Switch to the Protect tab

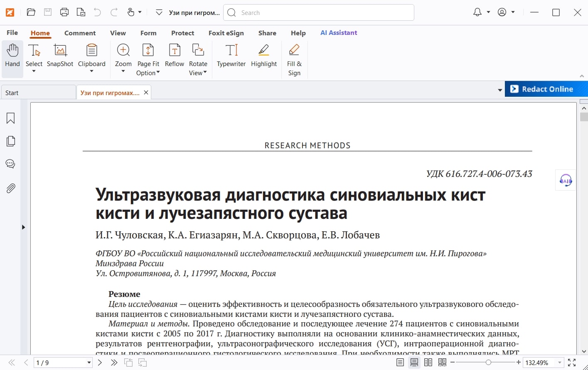pyautogui.click(x=182, y=33)
